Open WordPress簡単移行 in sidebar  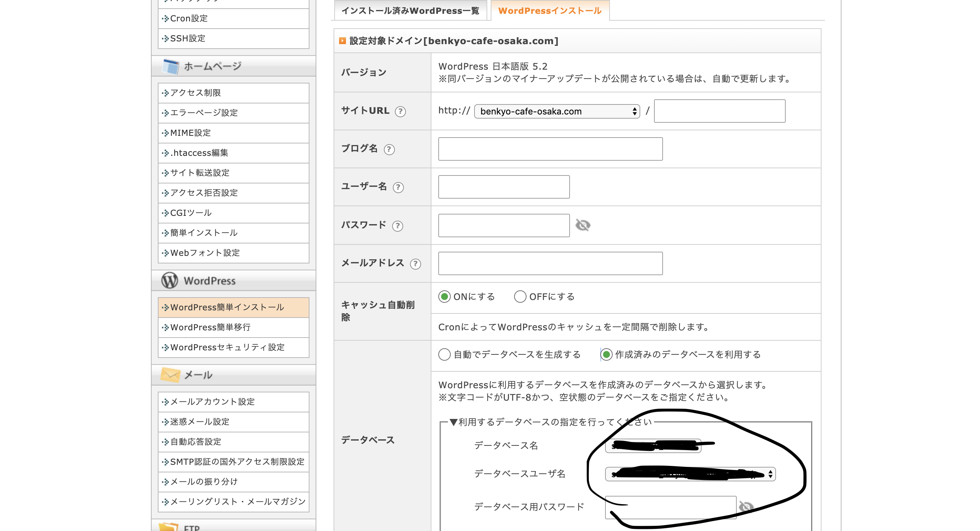234,327
